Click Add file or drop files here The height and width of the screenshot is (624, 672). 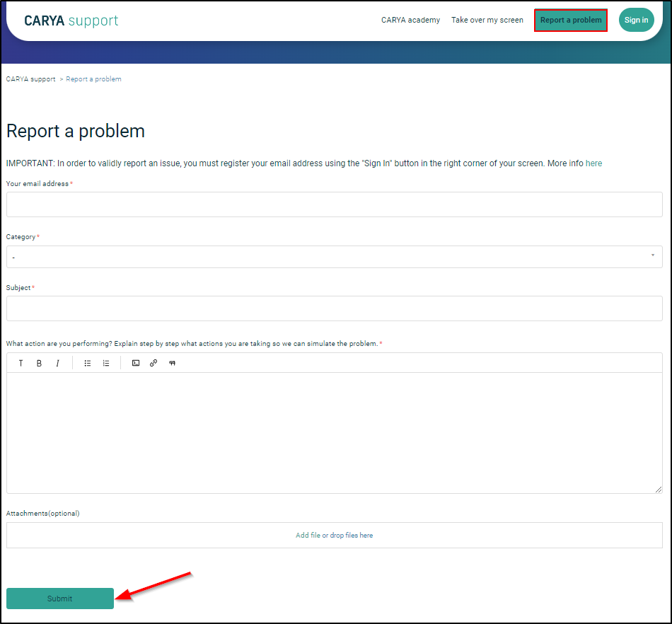pyautogui.click(x=335, y=535)
